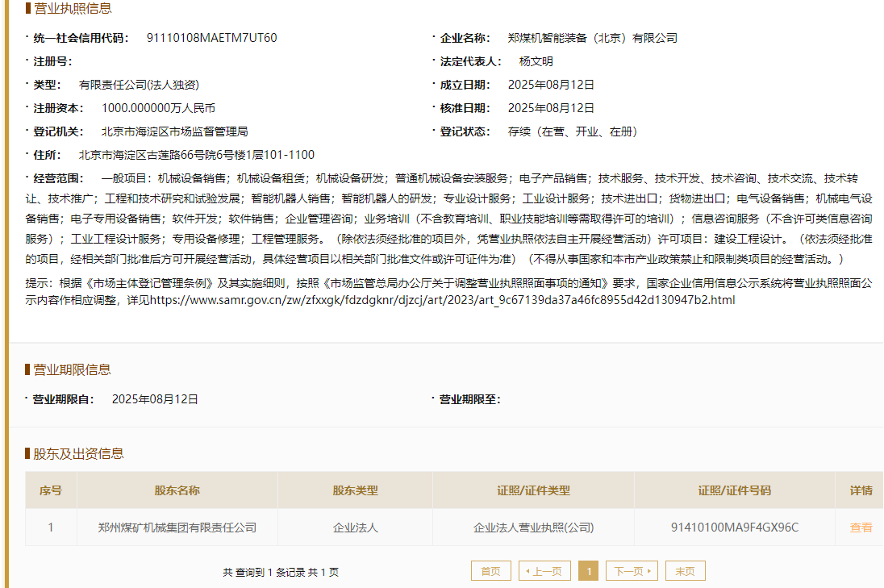Click certificate number 91410100MA9F4GX96C

pyautogui.click(x=735, y=528)
